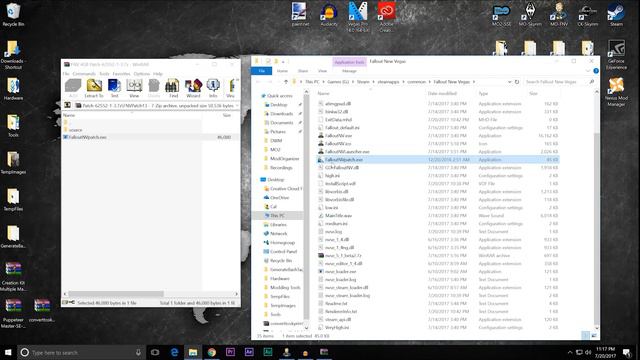Switch to the Home ribbon tab
This screenshot has width=640, height=360.
tap(282, 71)
